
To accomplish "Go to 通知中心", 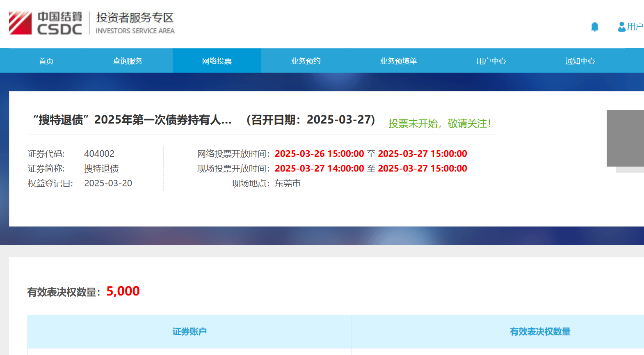I will (x=580, y=61).
